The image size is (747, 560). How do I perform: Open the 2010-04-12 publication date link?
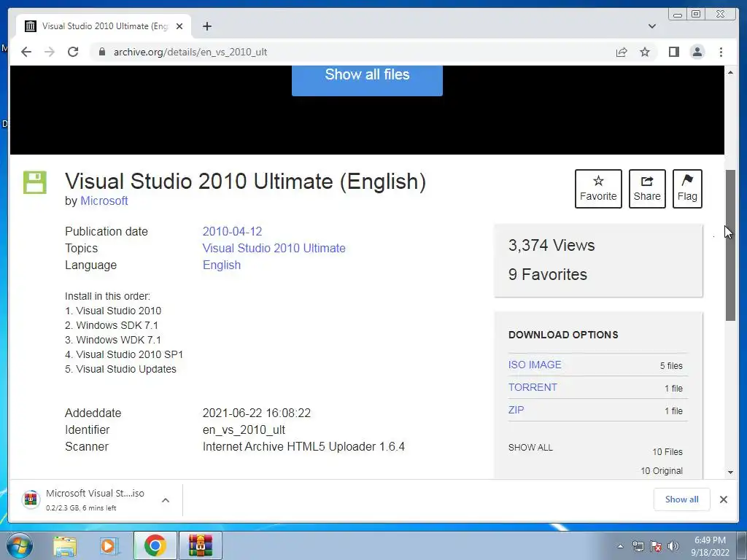[x=232, y=231]
